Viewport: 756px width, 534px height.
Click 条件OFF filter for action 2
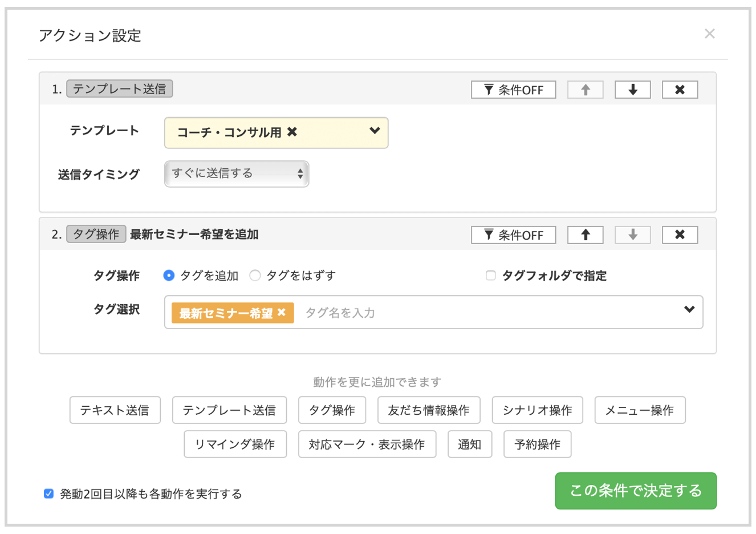click(x=513, y=235)
